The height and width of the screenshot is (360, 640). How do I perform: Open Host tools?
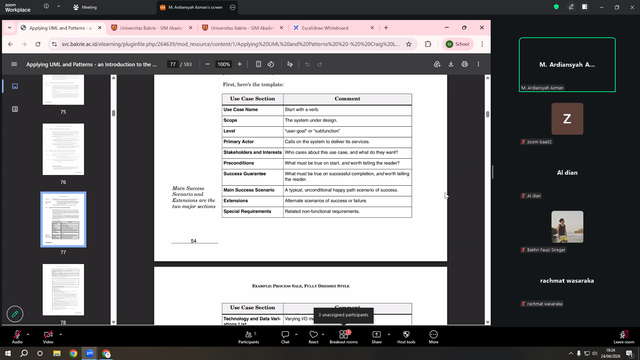(406, 337)
